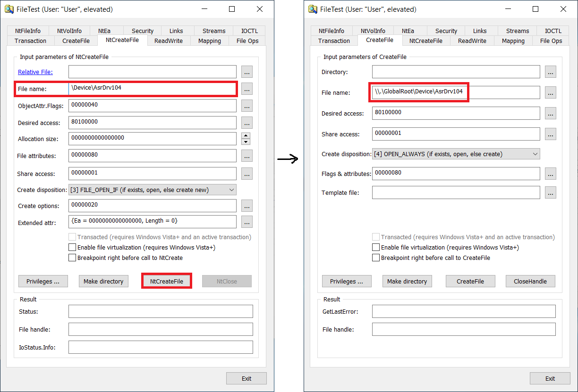Switch to Security tab in right window

[446, 31]
